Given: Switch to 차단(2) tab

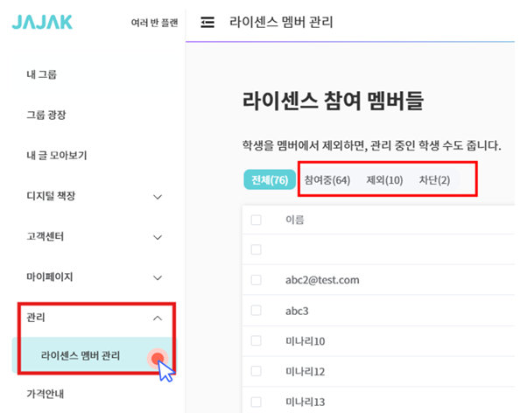Looking at the screenshot, I should (x=434, y=180).
